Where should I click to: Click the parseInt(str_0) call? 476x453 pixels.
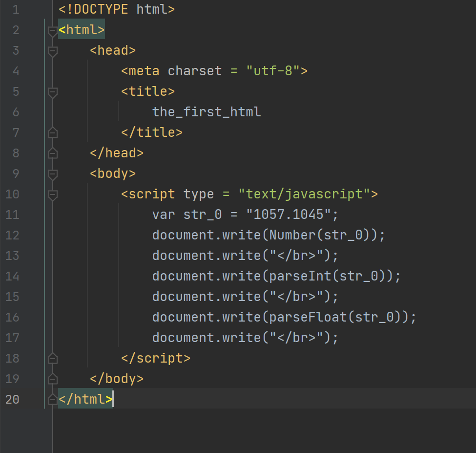click(x=327, y=276)
